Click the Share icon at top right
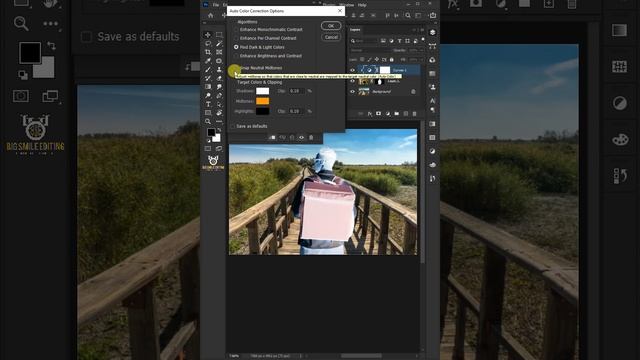640x360 pixels. point(433,16)
